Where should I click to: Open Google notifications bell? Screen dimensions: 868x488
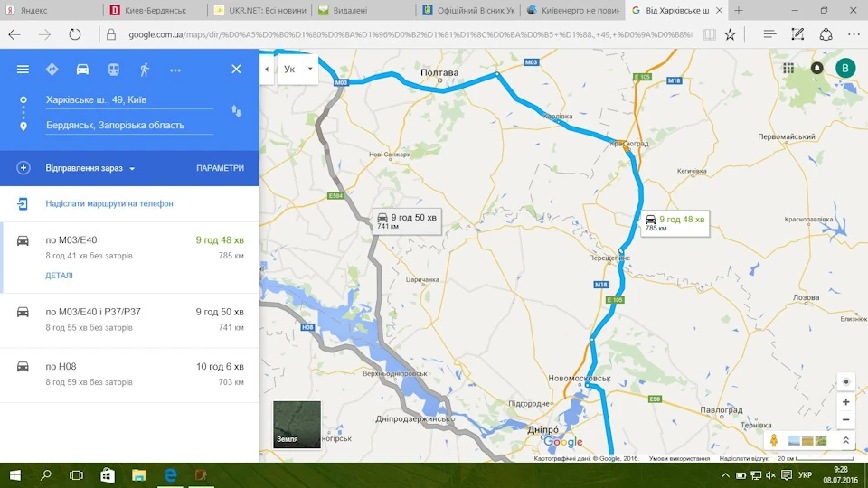(816, 68)
